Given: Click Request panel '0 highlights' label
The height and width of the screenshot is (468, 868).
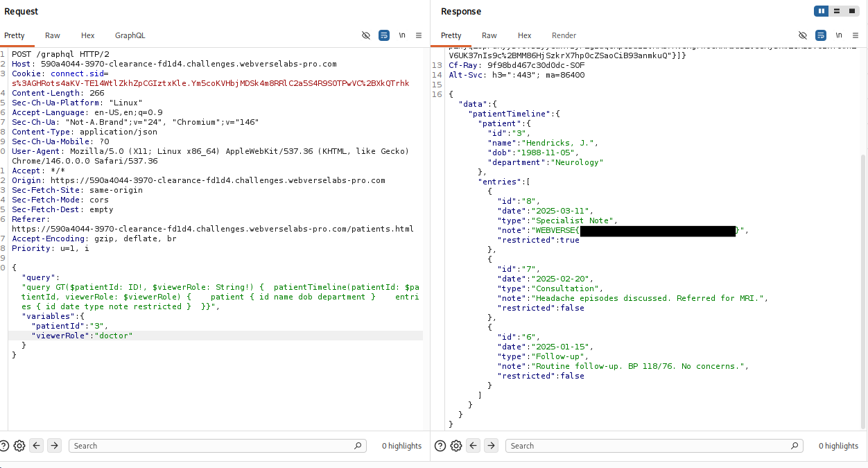Looking at the screenshot, I should point(401,446).
